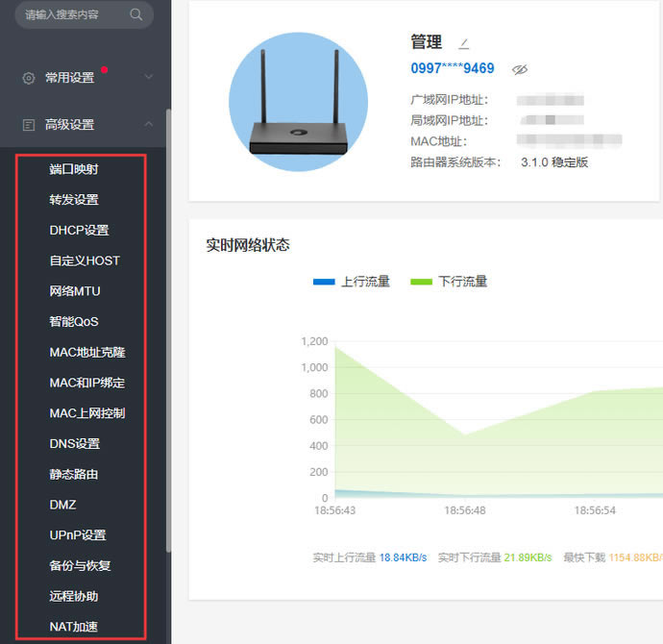Toggle the 下行流量 legend series
This screenshot has height=644, width=663.
(x=449, y=282)
